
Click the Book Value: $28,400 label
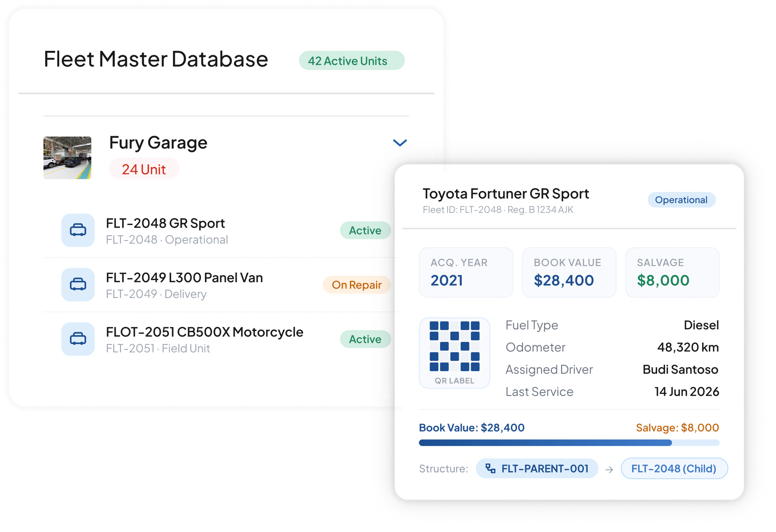pyautogui.click(x=472, y=428)
